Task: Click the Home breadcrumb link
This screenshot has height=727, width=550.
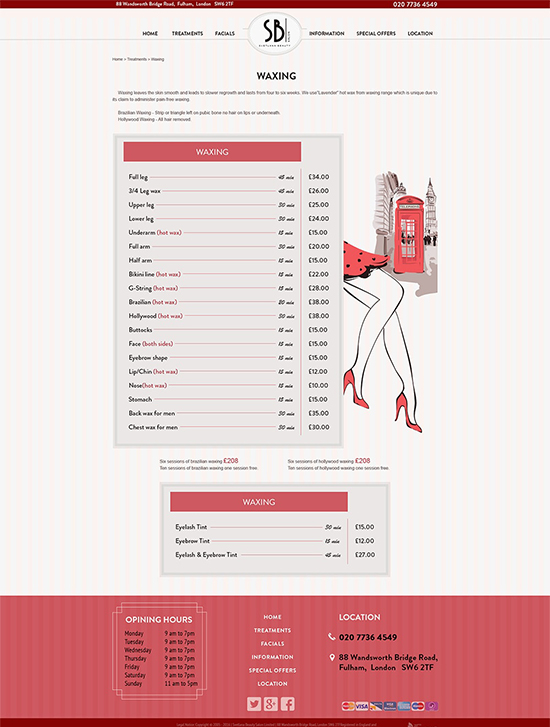Action: tap(117, 59)
